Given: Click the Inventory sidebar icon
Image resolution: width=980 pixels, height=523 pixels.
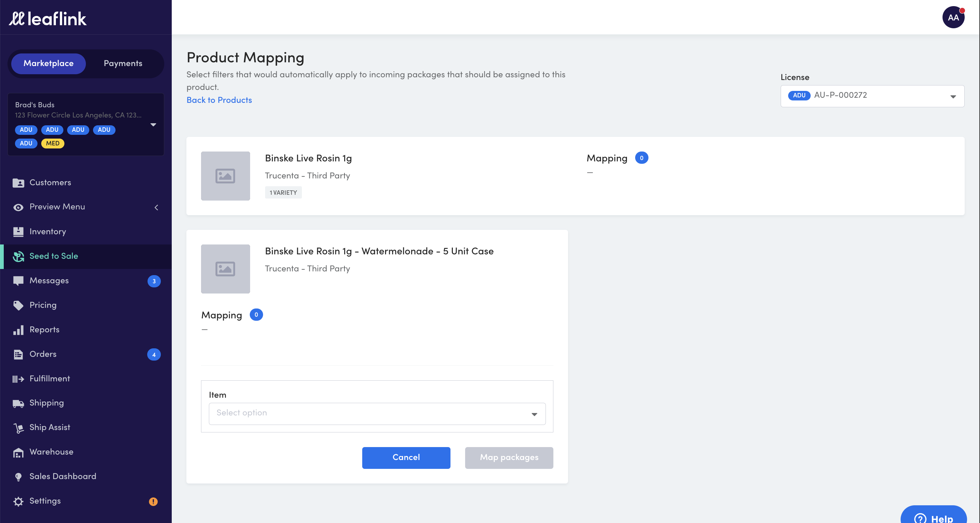Looking at the screenshot, I should tap(18, 232).
